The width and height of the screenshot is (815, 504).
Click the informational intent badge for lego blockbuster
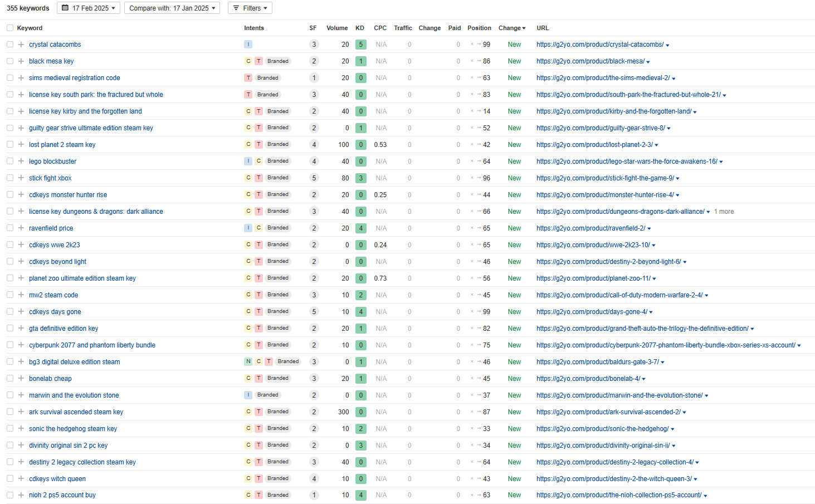[x=248, y=162]
